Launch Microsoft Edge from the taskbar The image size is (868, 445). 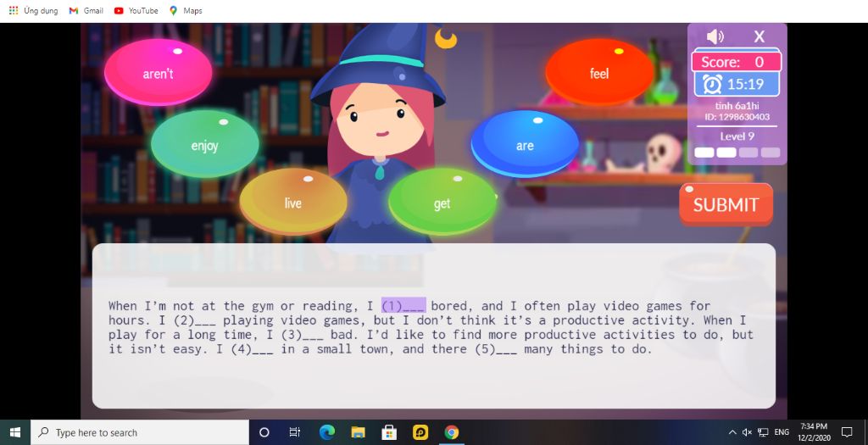pyautogui.click(x=326, y=432)
